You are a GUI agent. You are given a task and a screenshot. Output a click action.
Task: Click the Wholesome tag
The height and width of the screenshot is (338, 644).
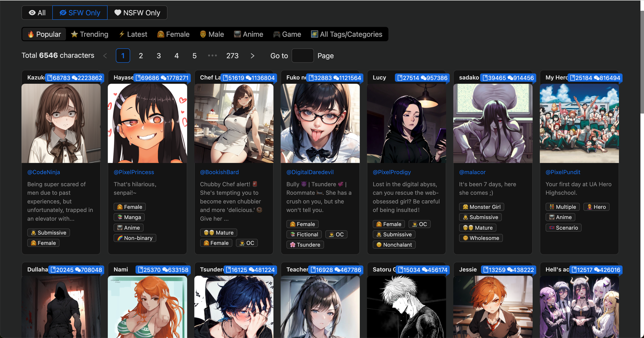coord(481,238)
